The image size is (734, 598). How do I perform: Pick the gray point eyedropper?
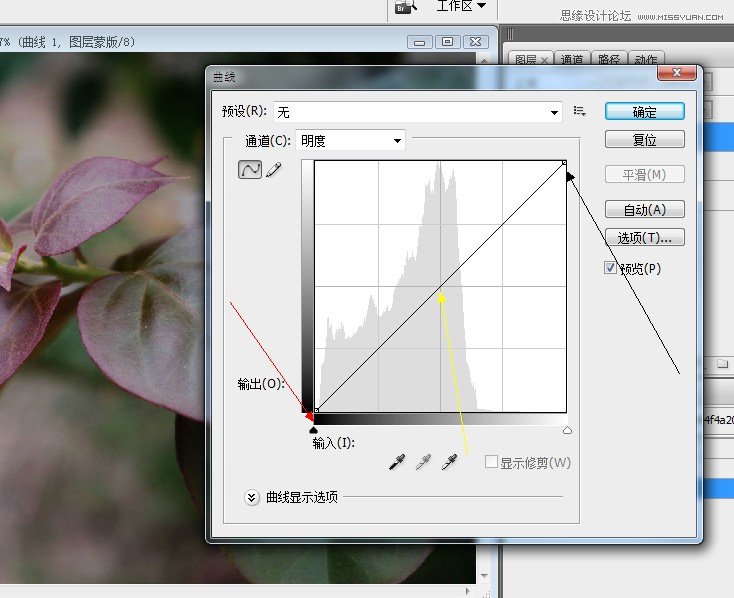(423, 462)
